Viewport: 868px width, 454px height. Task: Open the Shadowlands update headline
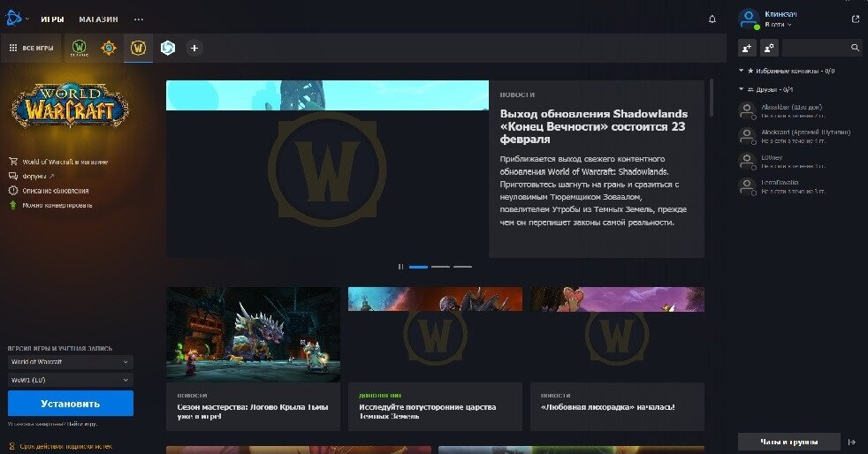coord(594,126)
